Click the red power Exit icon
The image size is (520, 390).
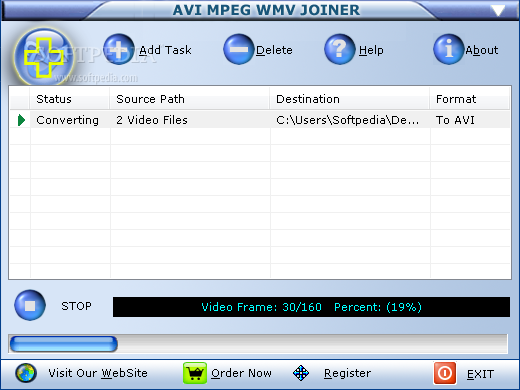(x=445, y=373)
